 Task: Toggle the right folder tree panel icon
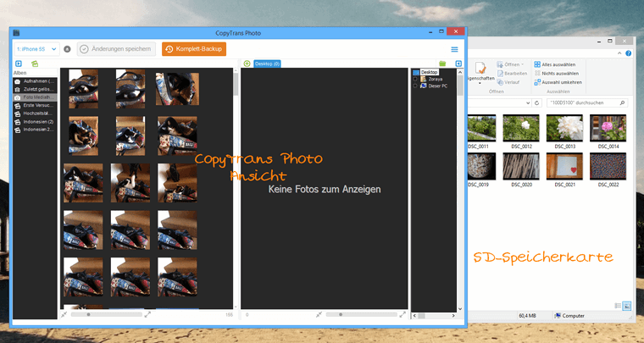[x=458, y=64]
